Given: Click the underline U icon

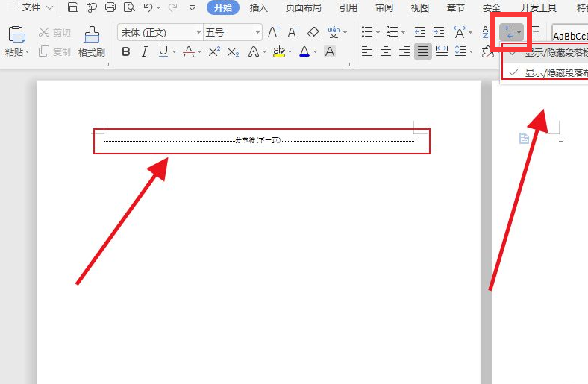Looking at the screenshot, I should 163,51.
